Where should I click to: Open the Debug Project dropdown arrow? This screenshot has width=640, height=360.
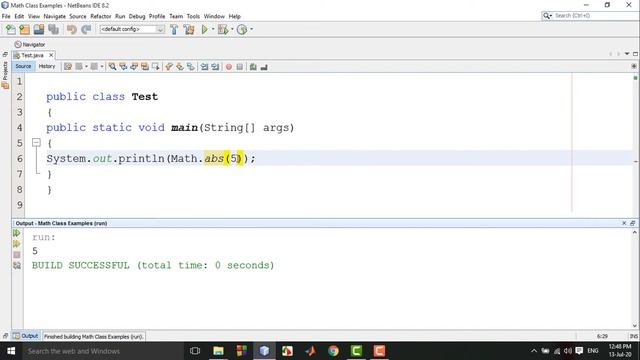[x=232, y=29]
